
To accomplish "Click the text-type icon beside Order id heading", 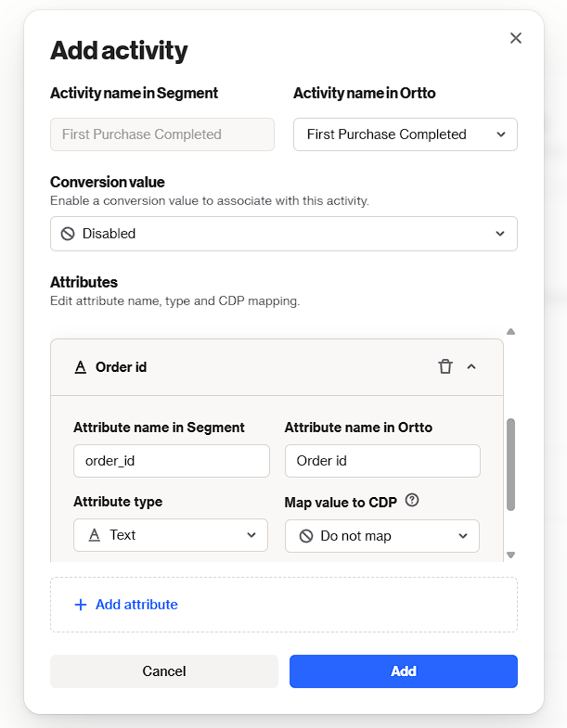I will tap(80, 367).
